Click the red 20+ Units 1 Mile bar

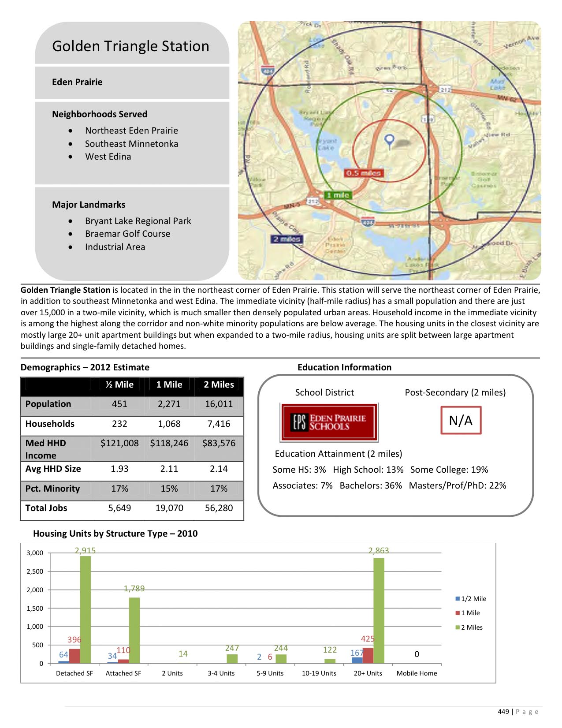[368, 655]
